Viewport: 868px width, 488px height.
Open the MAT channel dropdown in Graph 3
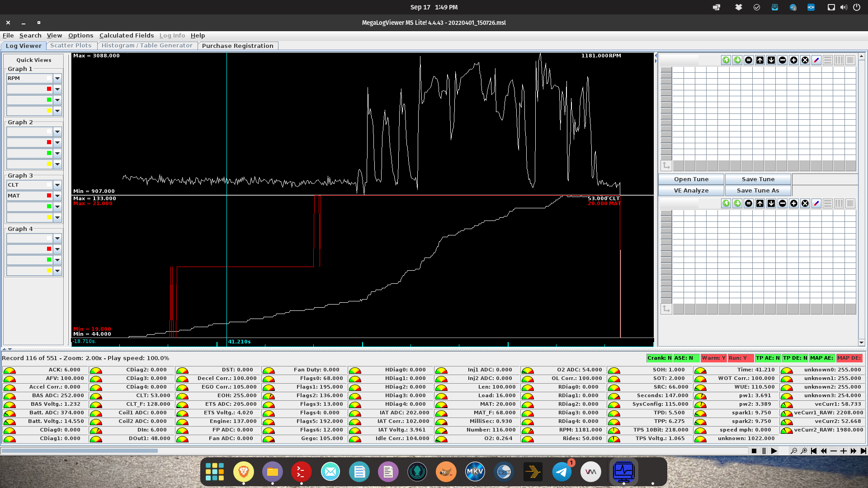pos(57,196)
